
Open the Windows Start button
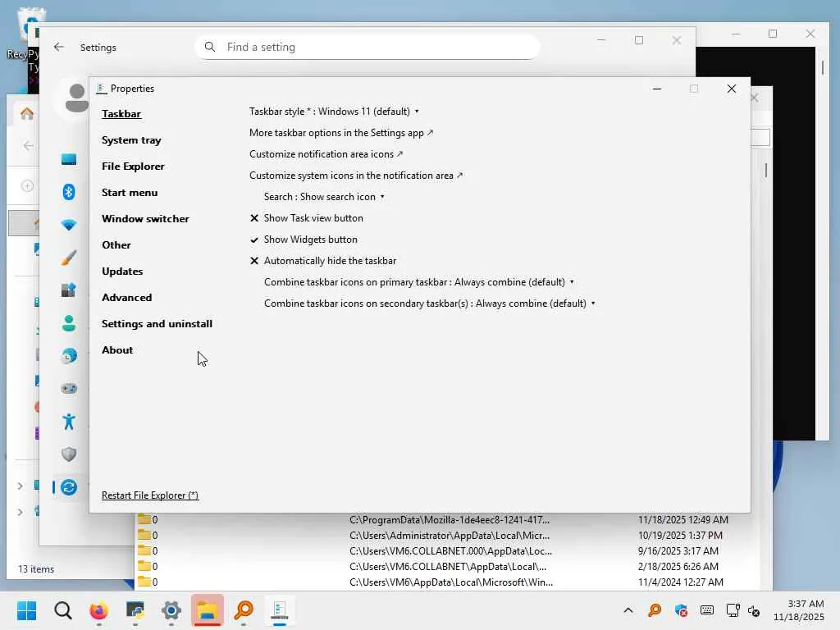(x=27, y=610)
